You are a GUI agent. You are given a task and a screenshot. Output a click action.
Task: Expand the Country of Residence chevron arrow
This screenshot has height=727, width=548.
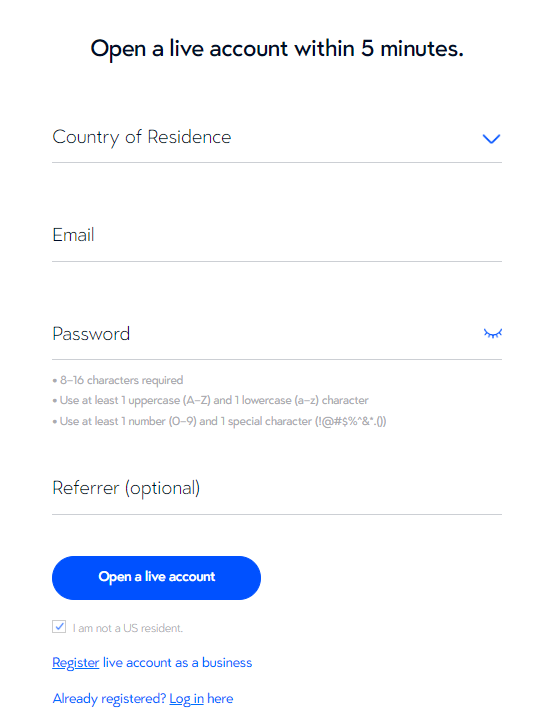(x=491, y=138)
